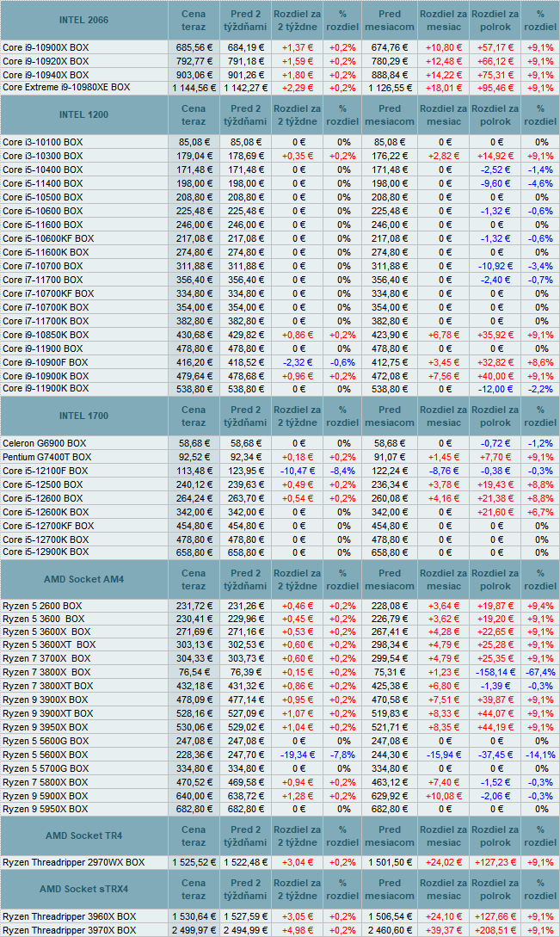Select the Pentium G7400T BOX name
This screenshot has width=560, height=937.
47,457
